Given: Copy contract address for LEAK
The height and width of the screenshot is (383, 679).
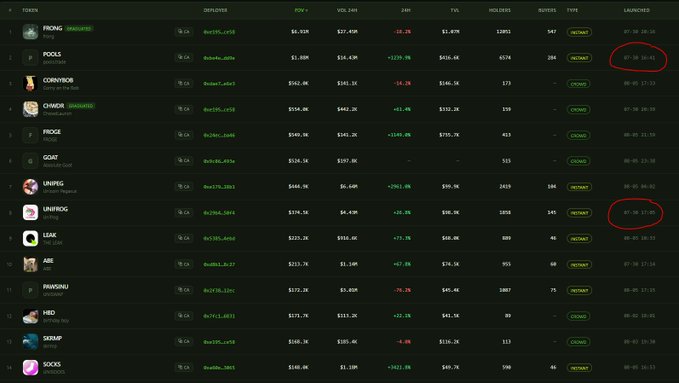Looking at the screenshot, I should (x=184, y=238).
